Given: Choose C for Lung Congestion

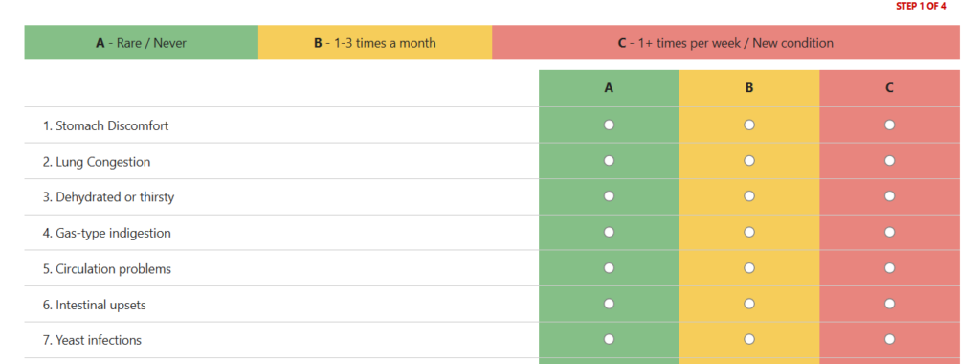Looking at the screenshot, I should click(889, 161).
